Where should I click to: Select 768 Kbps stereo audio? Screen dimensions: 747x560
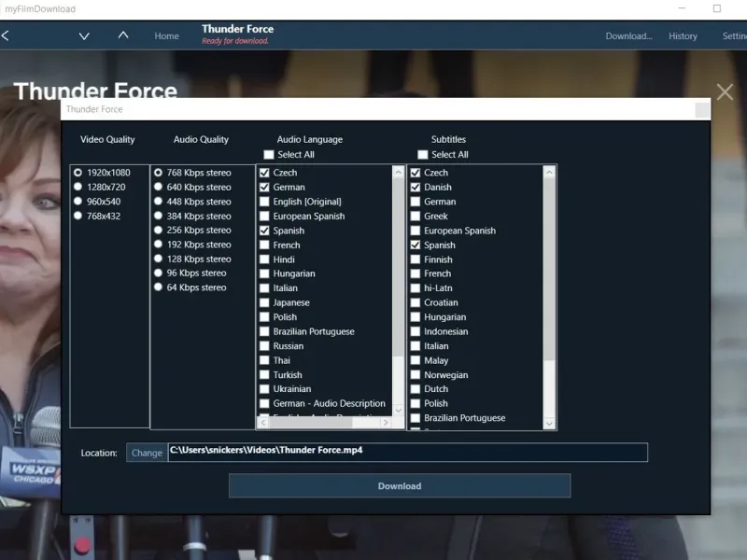tap(158, 173)
